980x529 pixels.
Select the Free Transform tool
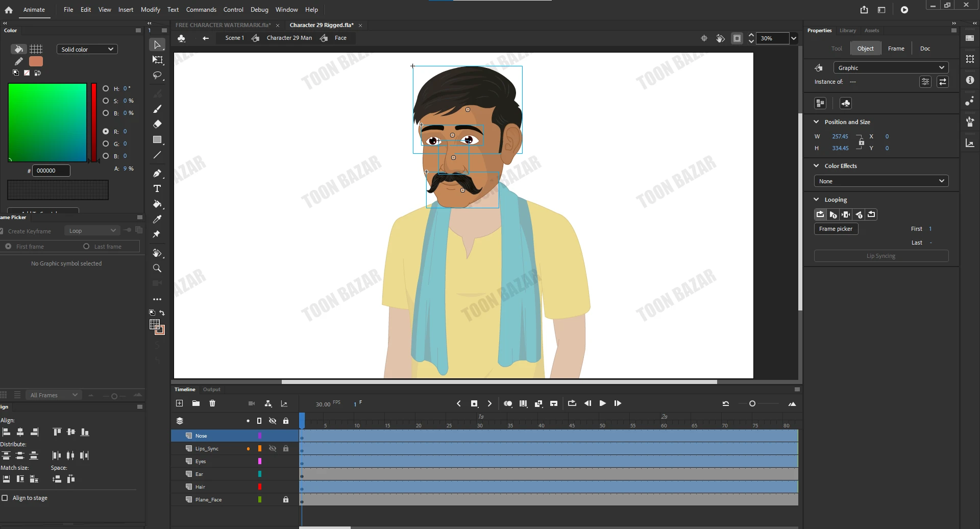(157, 60)
